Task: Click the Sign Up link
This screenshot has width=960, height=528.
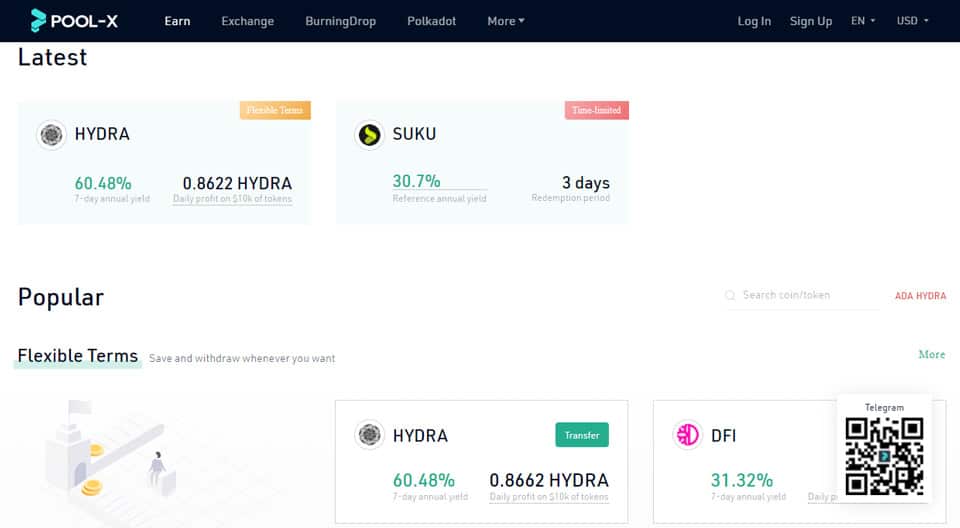Action: click(810, 21)
